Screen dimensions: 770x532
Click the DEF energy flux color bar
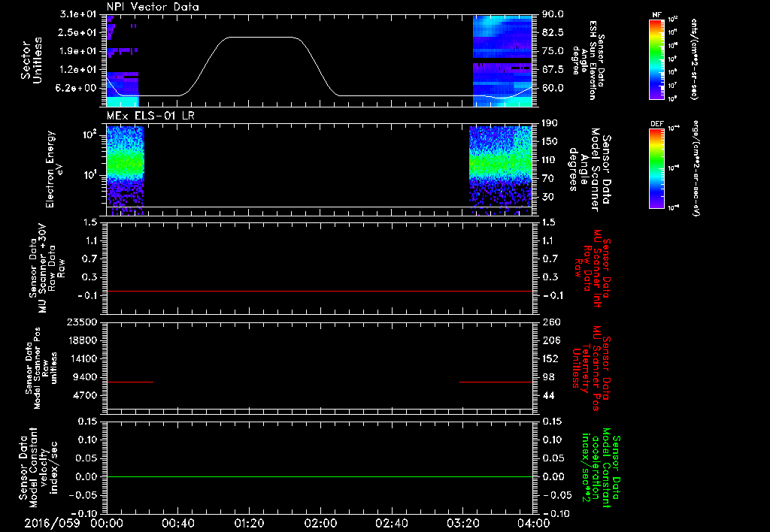point(657,168)
